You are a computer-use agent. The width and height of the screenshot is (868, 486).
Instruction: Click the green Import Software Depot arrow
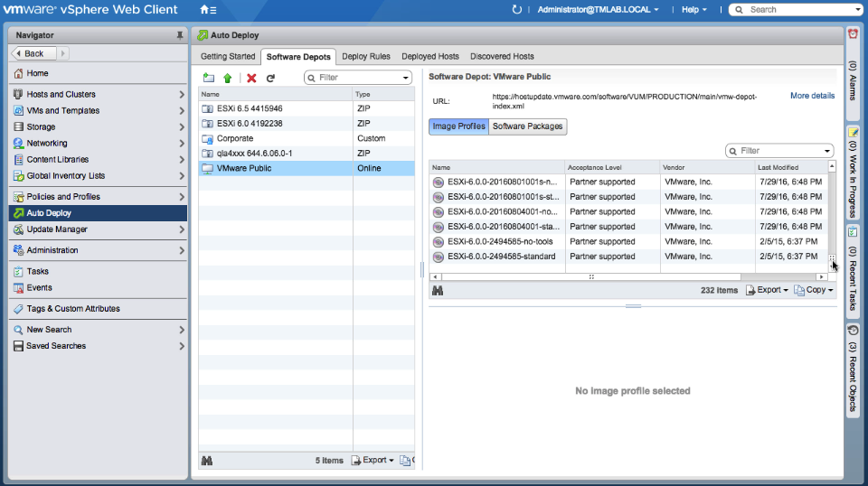point(228,78)
